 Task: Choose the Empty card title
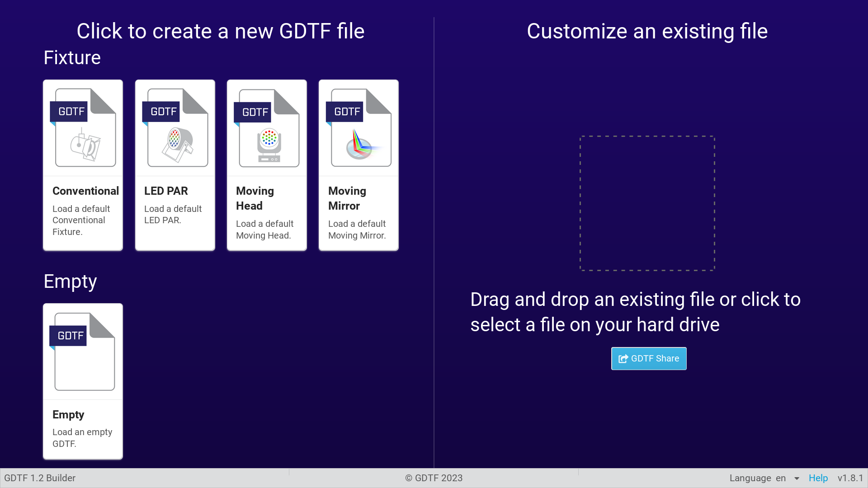click(68, 414)
